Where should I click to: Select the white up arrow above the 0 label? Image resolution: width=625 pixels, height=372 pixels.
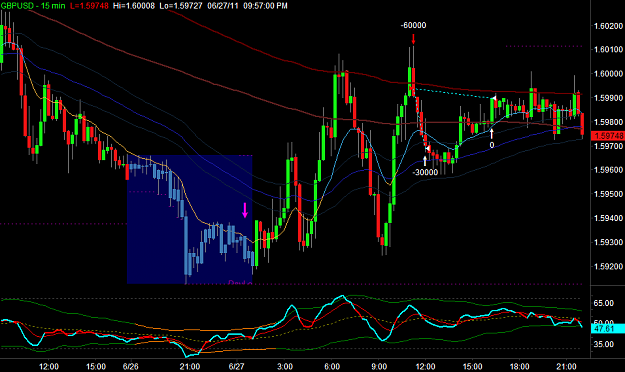click(492, 134)
